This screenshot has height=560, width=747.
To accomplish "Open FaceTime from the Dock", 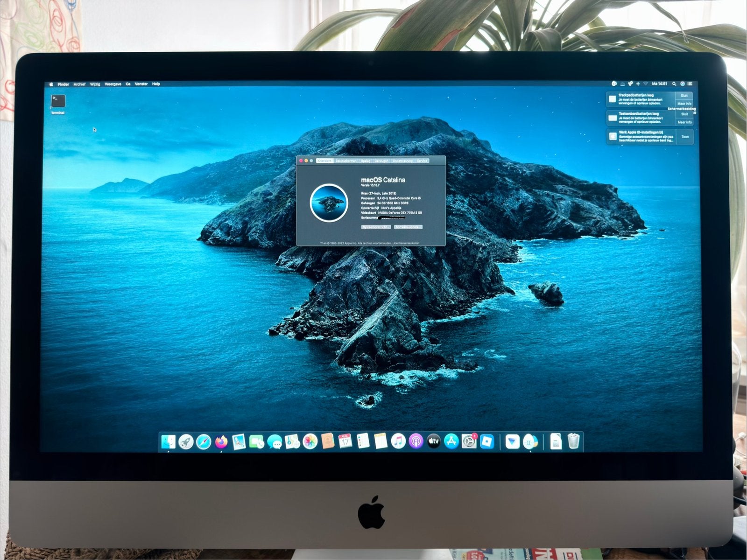I will (256, 441).
